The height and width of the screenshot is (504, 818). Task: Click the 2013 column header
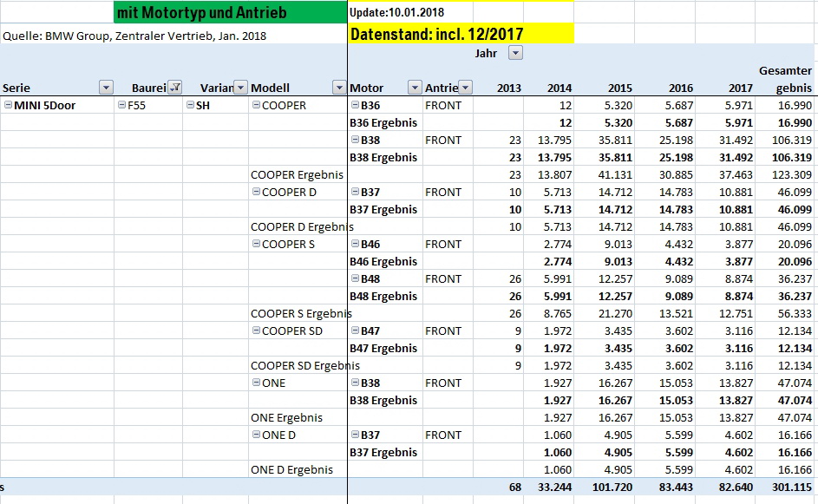click(508, 88)
